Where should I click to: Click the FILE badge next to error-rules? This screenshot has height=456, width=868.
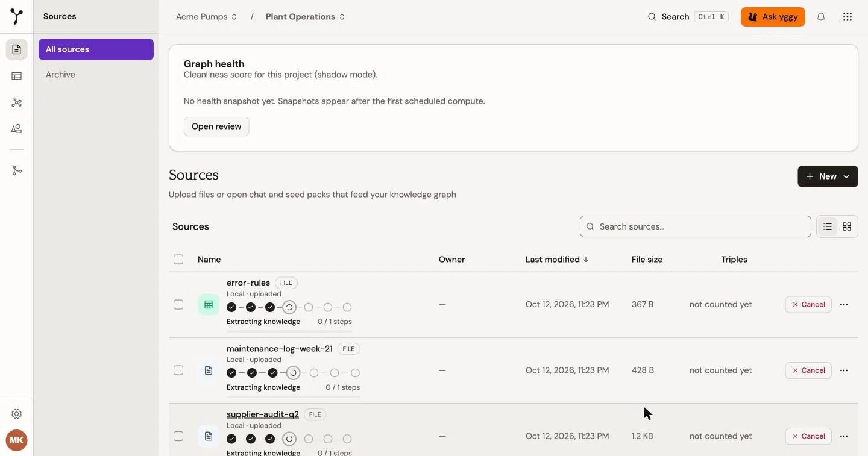click(286, 283)
